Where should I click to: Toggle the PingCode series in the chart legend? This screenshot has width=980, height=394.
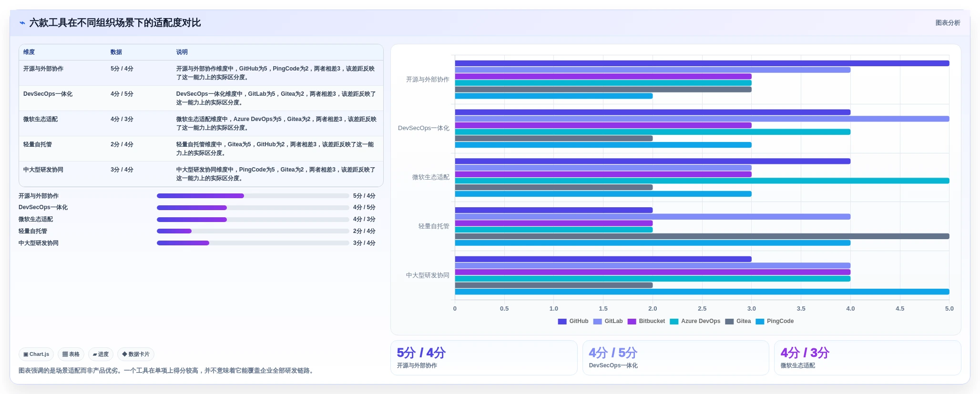tap(775, 321)
